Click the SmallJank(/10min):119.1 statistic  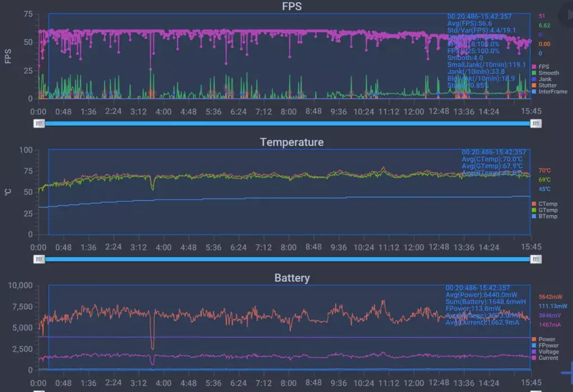486,65
